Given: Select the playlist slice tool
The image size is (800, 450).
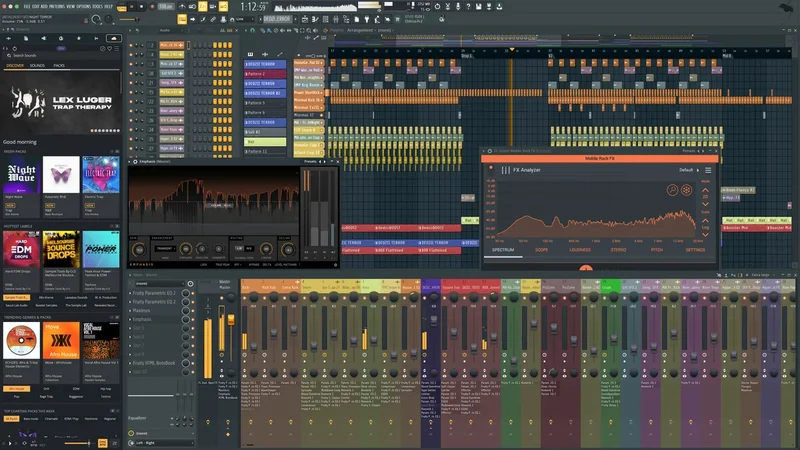Looking at the screenshot, I should pyautogui.click(x=295, y=30).
